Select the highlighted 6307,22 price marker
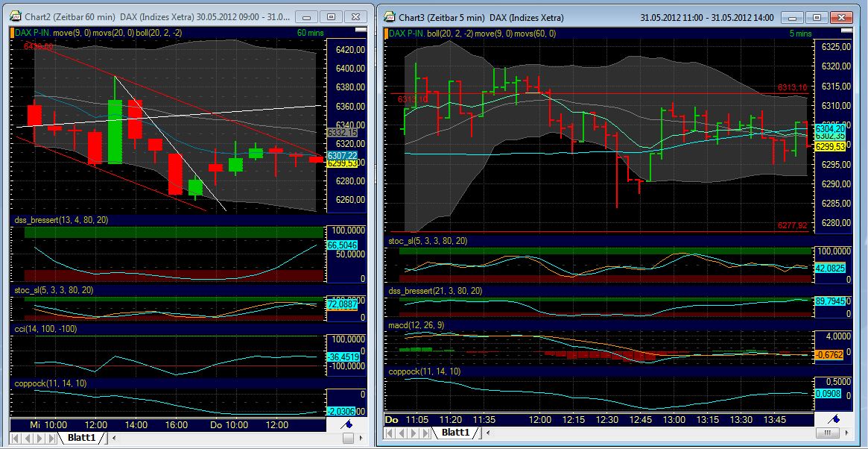This screenshot has height=449, width=868. pyautogui.click(x=343, y=157)
